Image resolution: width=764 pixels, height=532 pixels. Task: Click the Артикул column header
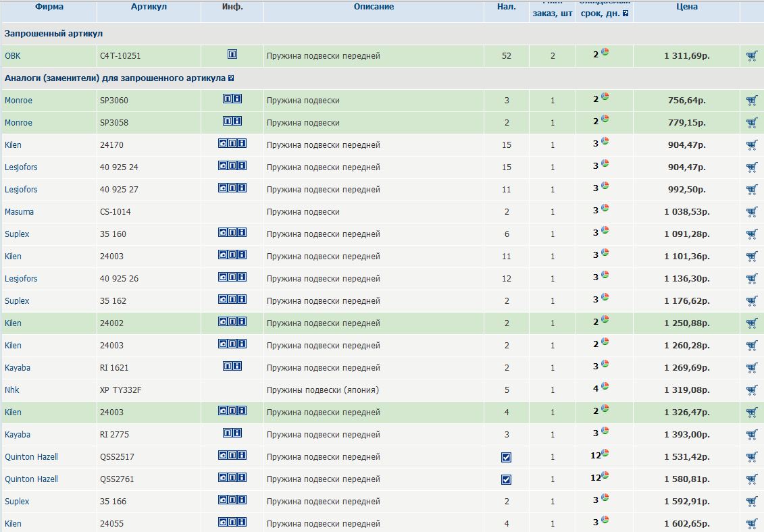point(149,7)
